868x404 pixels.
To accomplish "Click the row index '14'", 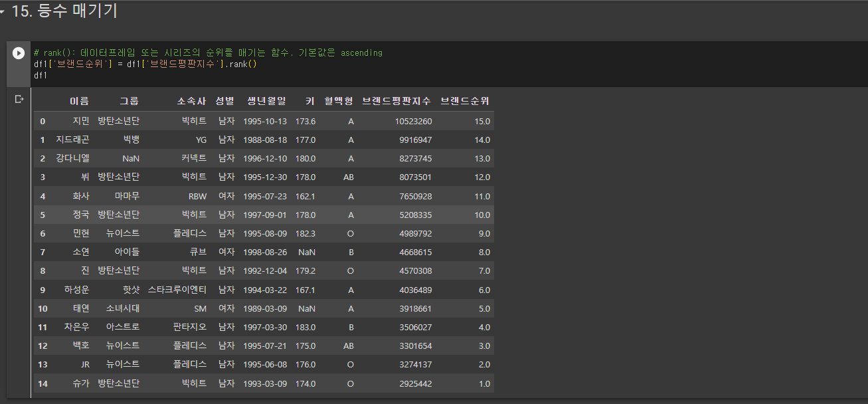I will (43, 383).
